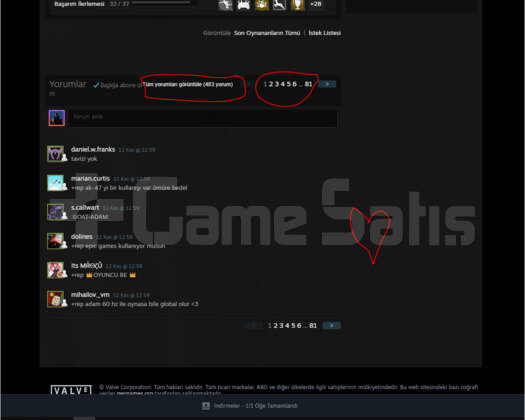Go to page 5 in pagination below comments
Image resolution: width=525 pixels, height=420 pixels.
(x=293, y=326)
